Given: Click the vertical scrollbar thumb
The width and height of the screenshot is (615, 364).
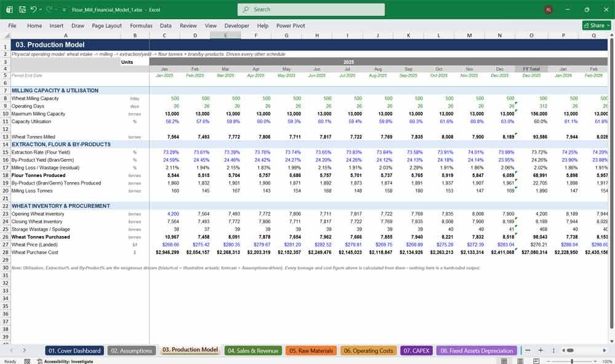Looking at the screenshot, I should tap(611, 184).
